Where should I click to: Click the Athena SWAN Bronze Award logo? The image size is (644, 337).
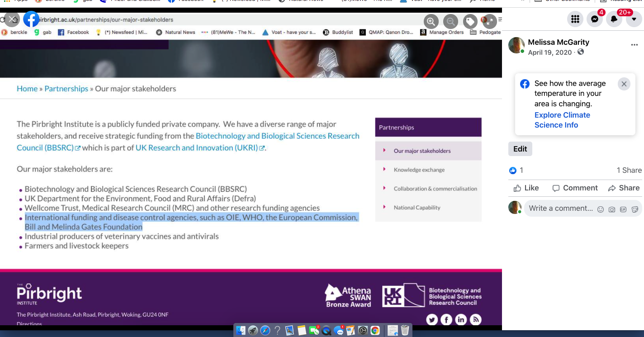pyautogui.click(x=348, y=296)
